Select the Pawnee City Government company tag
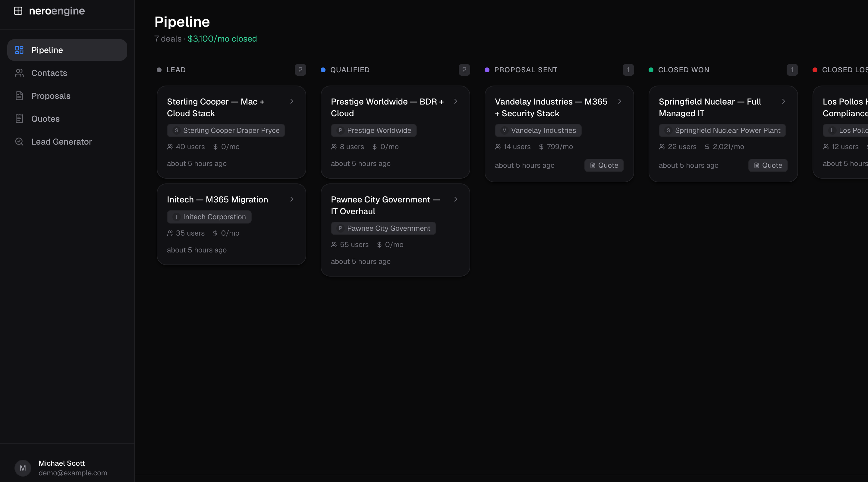 (383, 228)
